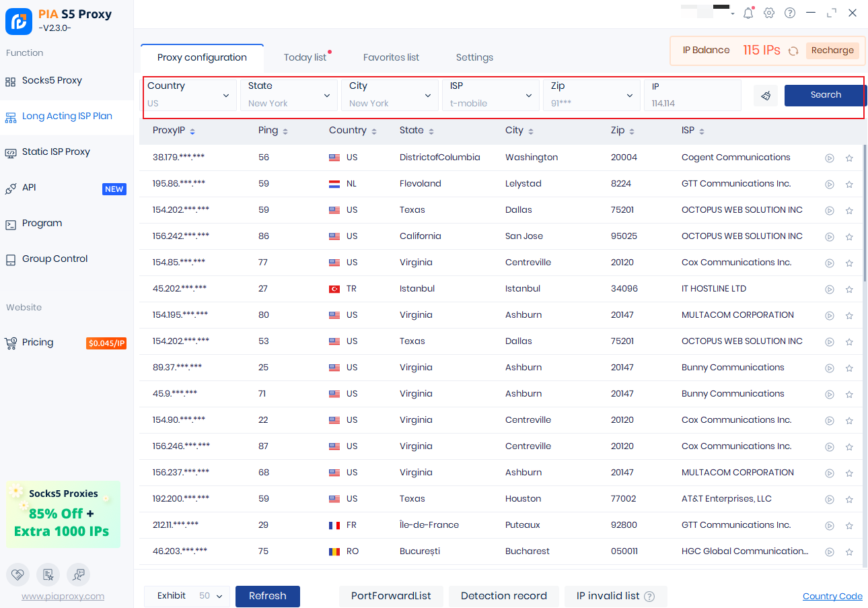Open the Favorites list tab

point(391,57)
